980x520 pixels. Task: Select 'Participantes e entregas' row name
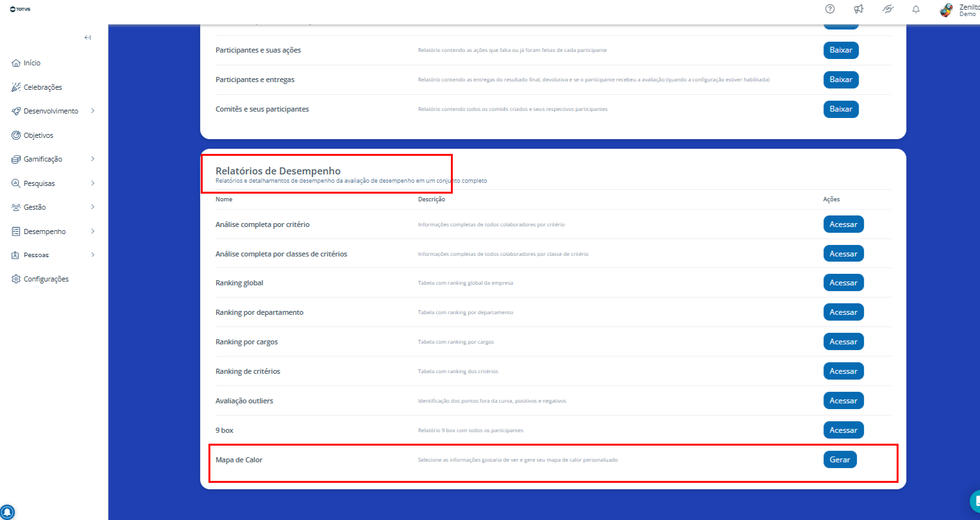click(x=255, y=80)
